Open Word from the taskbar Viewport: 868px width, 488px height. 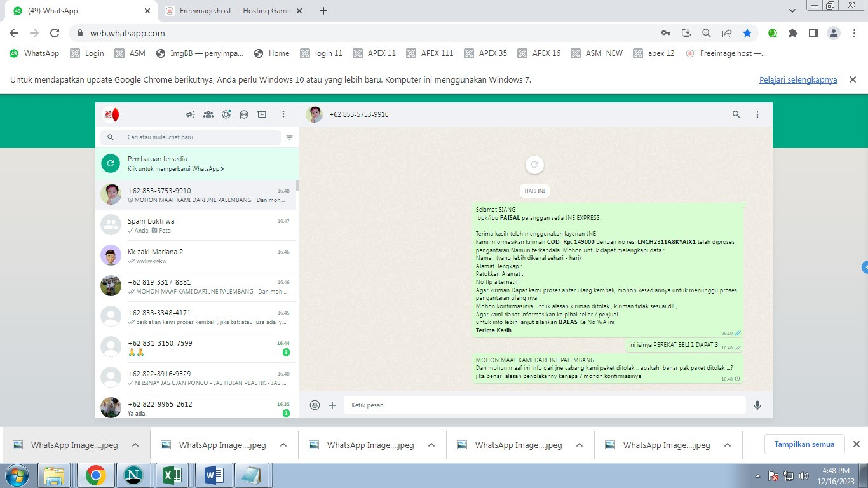point(213,475)
